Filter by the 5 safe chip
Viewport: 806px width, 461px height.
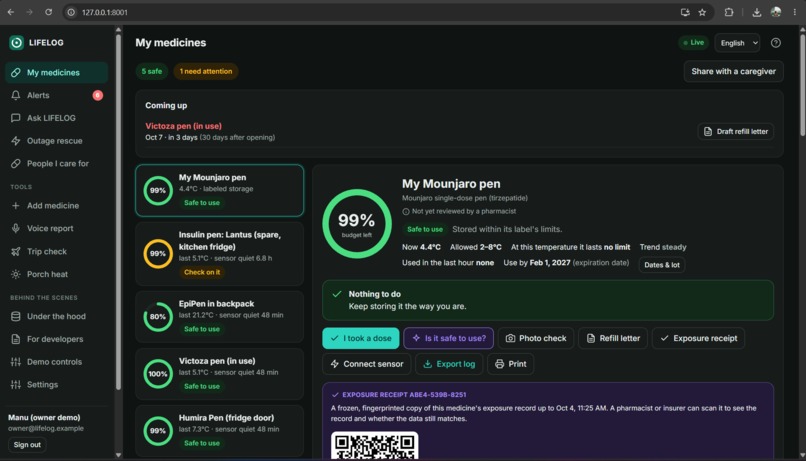[152, 71]
